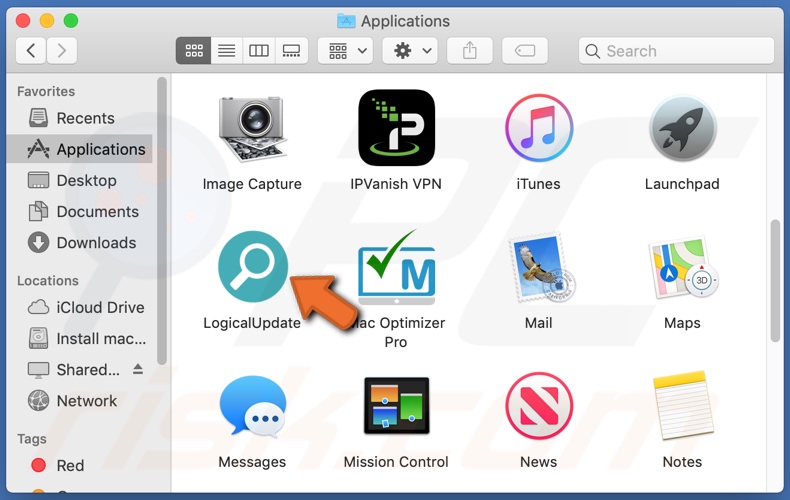Open the group-by arrangement dropdown

pos(346,50)
